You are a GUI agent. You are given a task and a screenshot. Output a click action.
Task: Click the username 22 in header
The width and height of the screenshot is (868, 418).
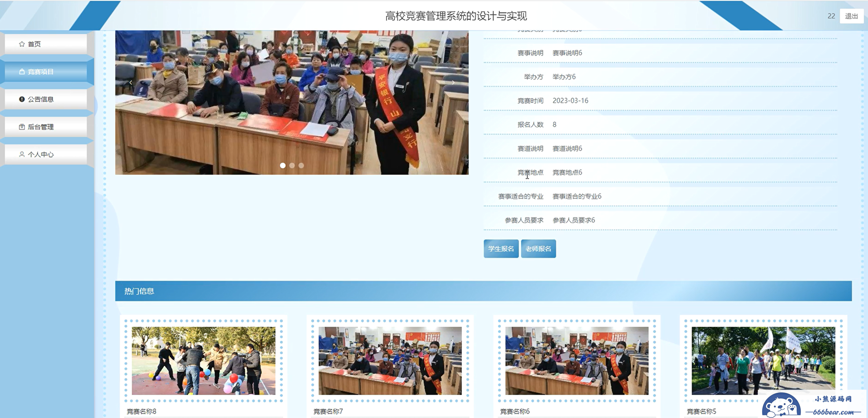831,16
